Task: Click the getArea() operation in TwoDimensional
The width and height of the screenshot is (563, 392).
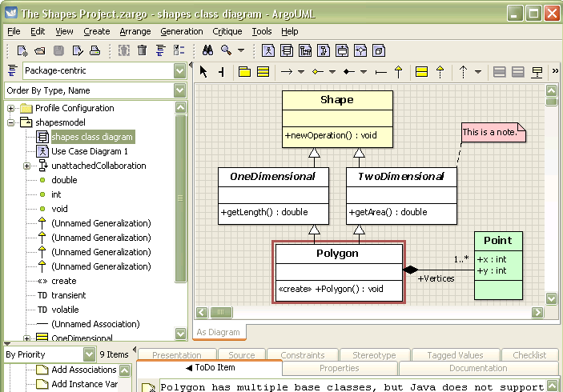Action: coord(388,212)
